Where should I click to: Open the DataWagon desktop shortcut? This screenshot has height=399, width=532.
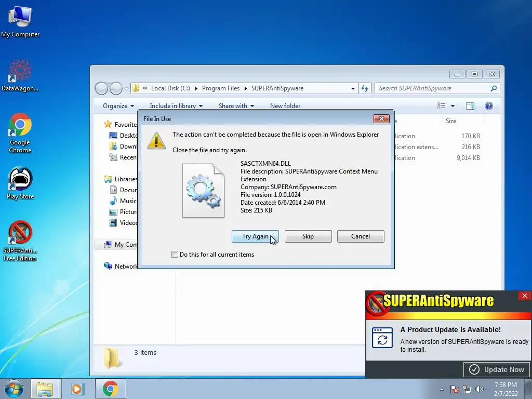click(20, 75)
